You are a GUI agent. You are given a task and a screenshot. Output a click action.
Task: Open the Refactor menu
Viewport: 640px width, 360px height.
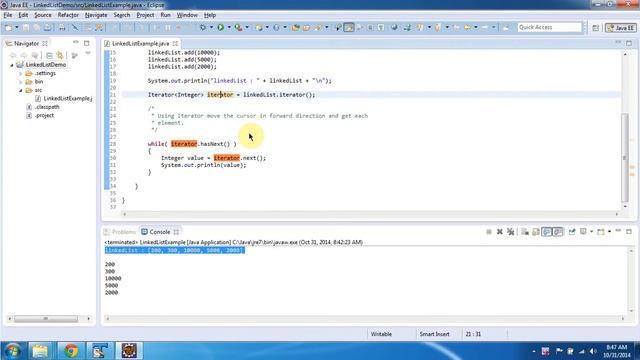tap(68, 15)
